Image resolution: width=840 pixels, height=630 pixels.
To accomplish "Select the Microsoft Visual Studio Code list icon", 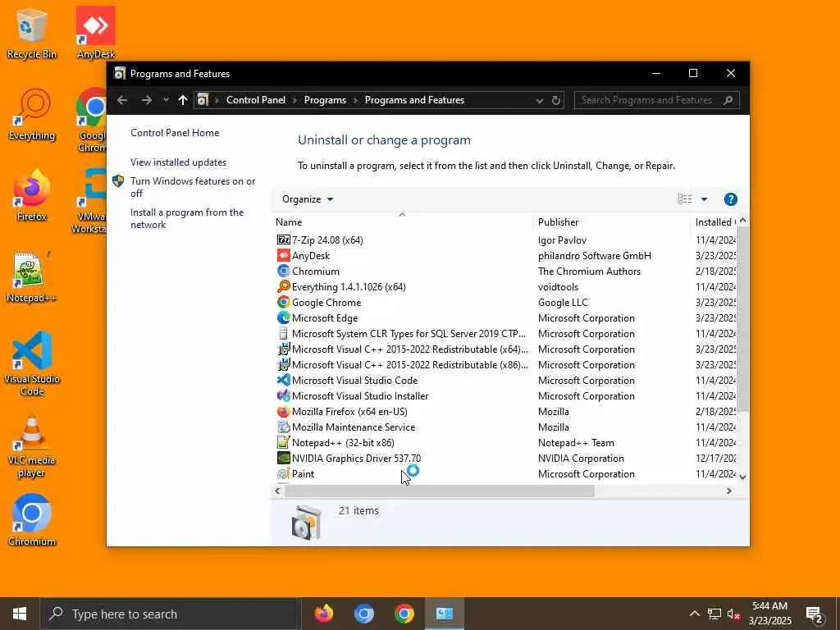I will [x=283, y=381].
